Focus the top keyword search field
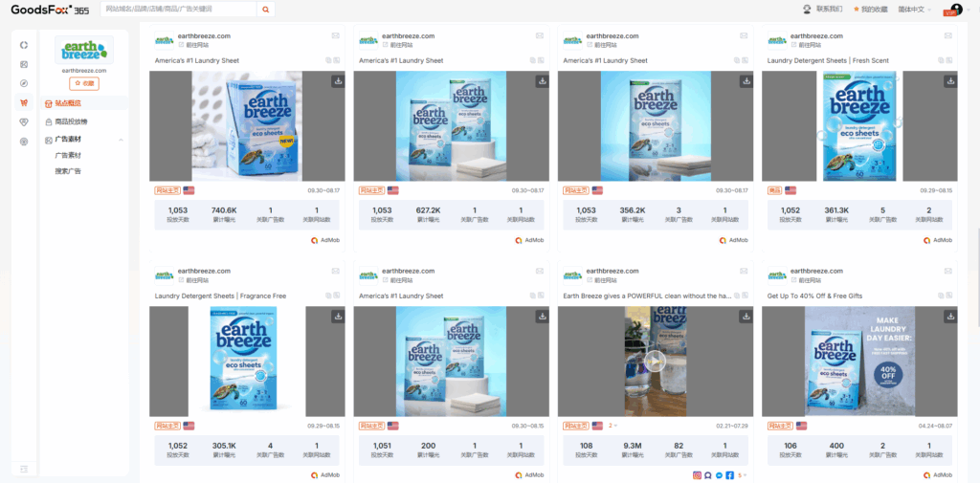The image size is (980, 483). click(179, 10)
